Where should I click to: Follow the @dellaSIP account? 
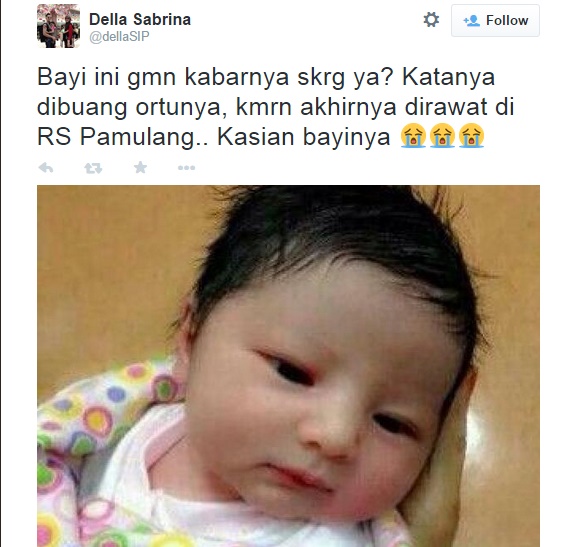click(x=495, y=21)
